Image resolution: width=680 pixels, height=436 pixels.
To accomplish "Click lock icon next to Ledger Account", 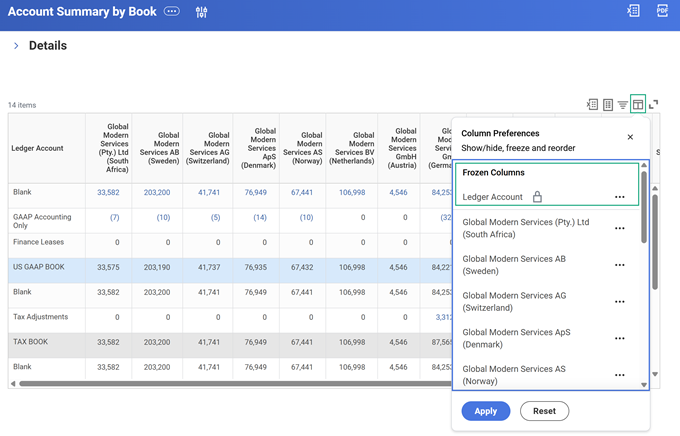I will point(537,197).
